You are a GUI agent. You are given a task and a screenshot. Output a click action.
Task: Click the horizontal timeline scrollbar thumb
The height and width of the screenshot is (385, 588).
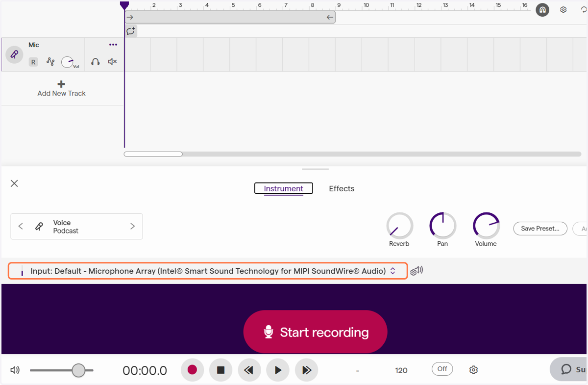pyautogui.click(x=153, y=154)
